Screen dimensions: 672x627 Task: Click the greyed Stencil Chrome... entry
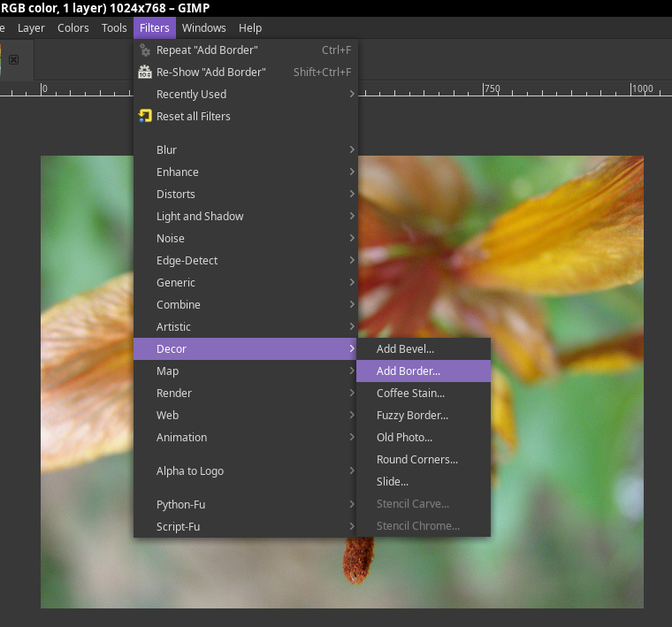(x=424, y=526)
